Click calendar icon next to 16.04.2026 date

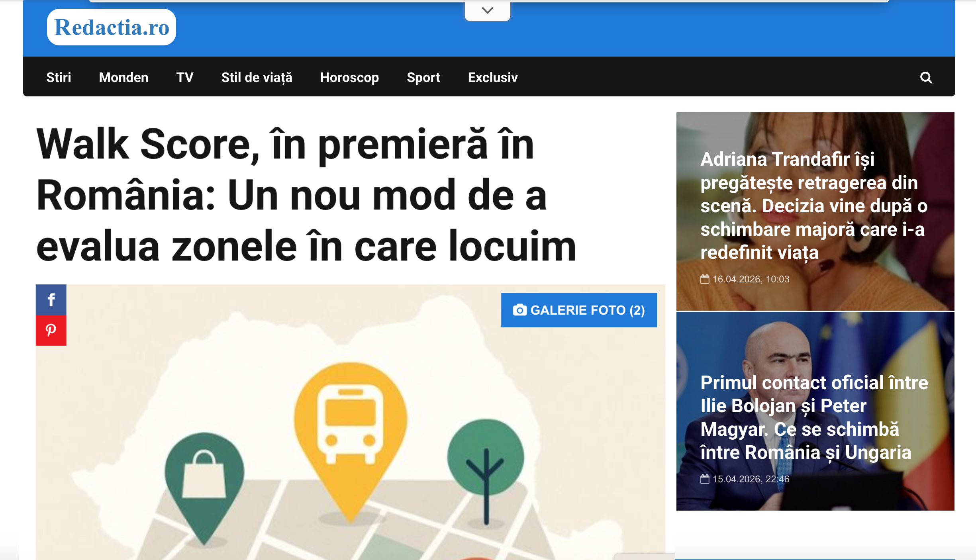[x=705, y=279]
